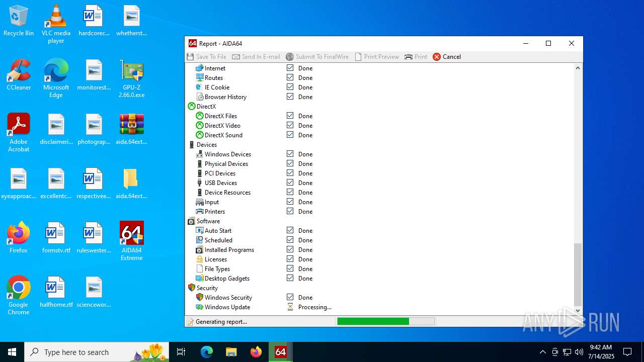
Task: Open the Windows Start menu
Action: pos(12,352)
